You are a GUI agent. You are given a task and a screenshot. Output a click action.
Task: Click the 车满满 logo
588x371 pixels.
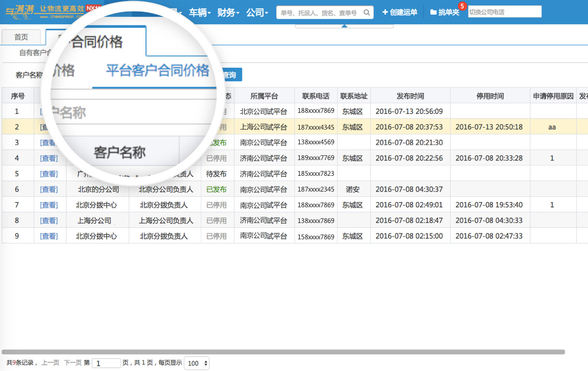(x=21, y=12)
